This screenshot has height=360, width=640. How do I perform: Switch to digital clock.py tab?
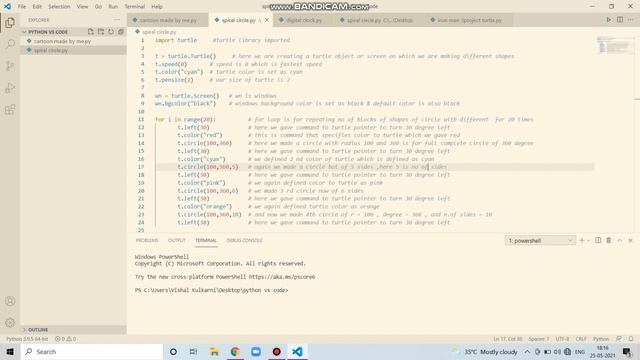pos(304,20)
